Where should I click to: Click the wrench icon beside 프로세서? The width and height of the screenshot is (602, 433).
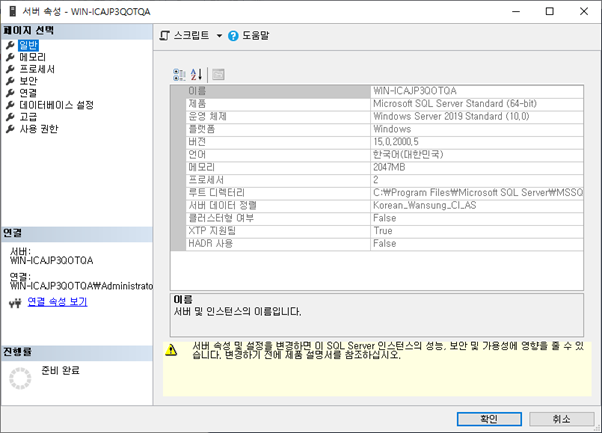[x=10, y=69]
